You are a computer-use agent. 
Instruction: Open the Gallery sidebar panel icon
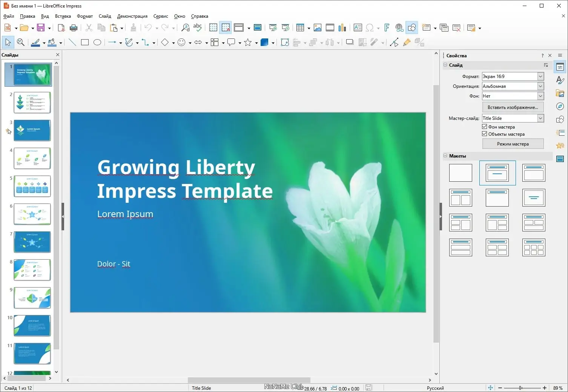(560, 93)
